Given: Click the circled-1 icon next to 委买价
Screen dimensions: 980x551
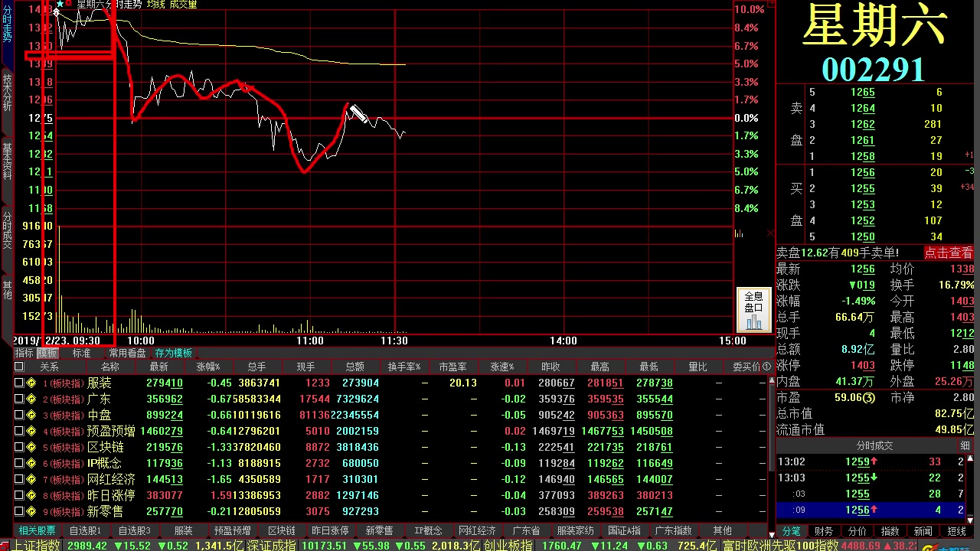Looking at the screenshot, I should [768, 367].
